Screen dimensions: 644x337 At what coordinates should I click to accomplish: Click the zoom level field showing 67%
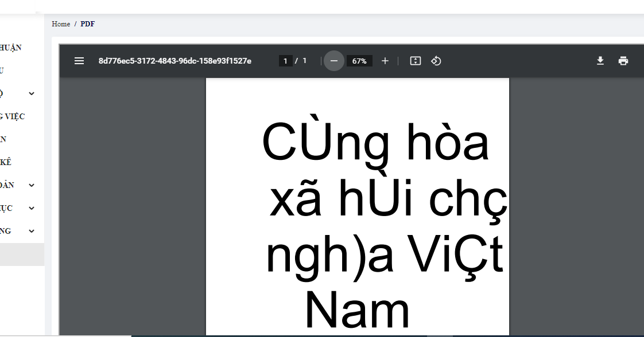point(359,61)
